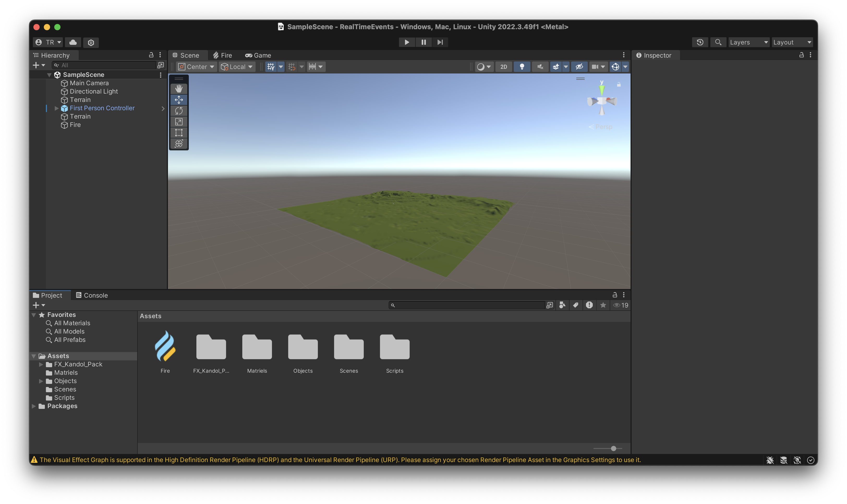This screenshot has height=504, width=847.
Task: Click the Unity cloud services icon
Action: [x=73, y=42]
